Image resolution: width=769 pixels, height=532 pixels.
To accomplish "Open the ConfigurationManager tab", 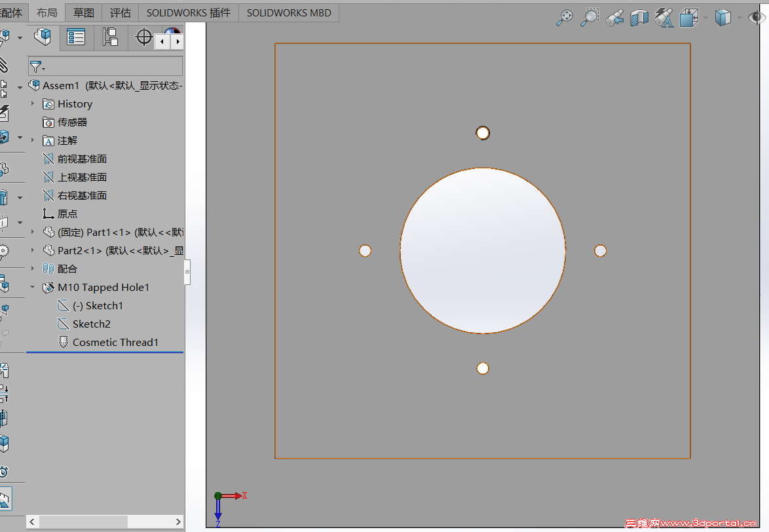I will 110,37.
